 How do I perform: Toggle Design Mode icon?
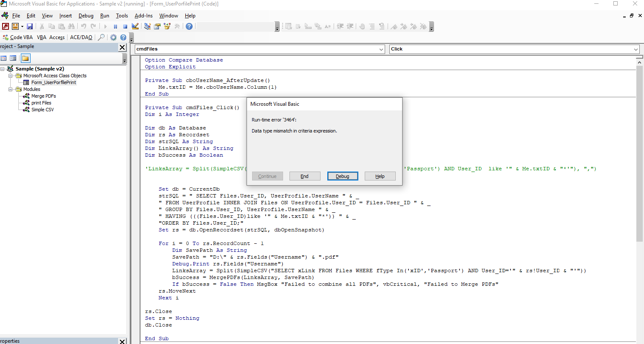135,26
